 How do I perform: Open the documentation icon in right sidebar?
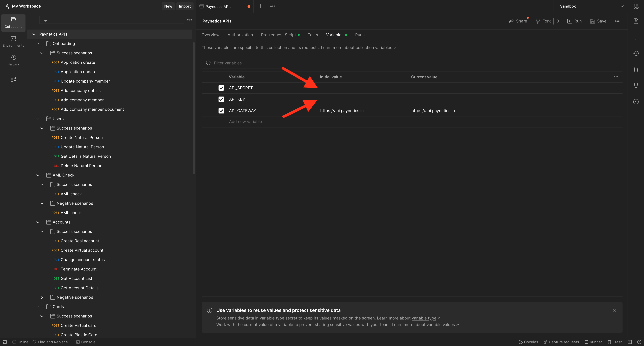[x=636, y=21]
